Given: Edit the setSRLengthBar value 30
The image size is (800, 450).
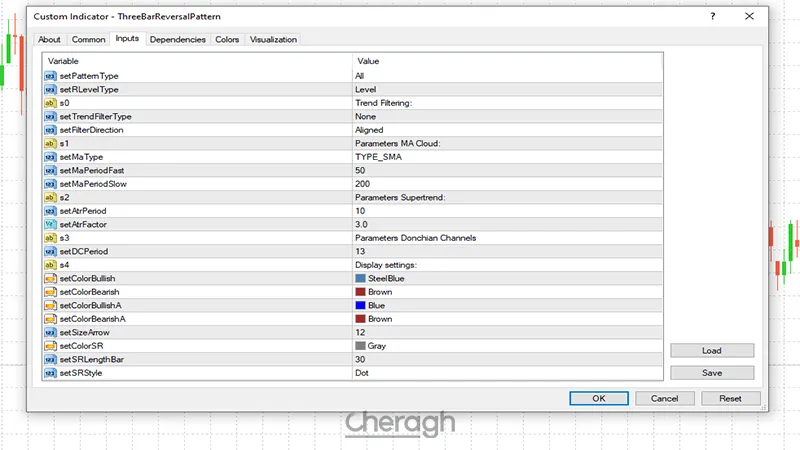Looking at the screenshot, I should coord(507,359).
